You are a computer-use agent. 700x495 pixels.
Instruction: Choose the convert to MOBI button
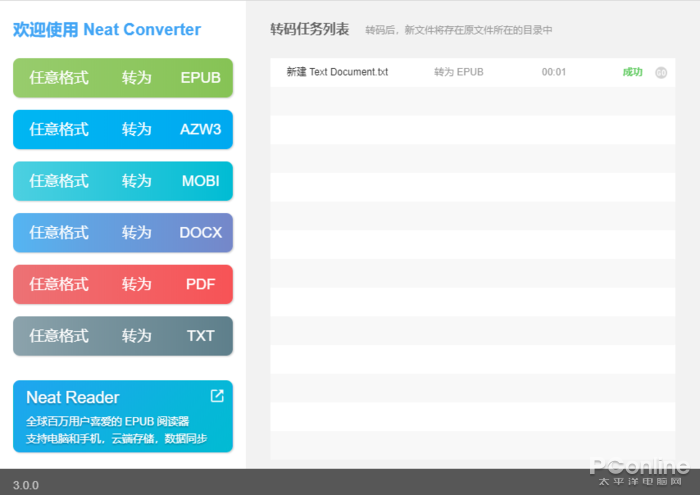123,181
